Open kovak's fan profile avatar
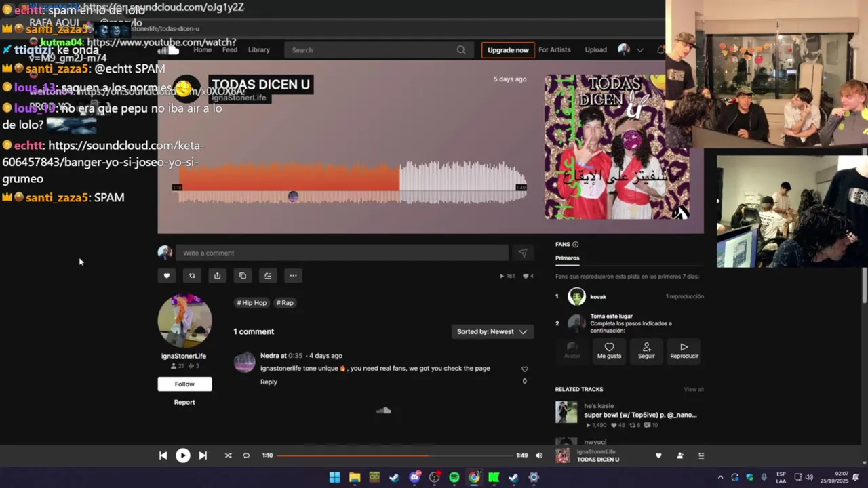868x488 pixels. click(576, 296)
